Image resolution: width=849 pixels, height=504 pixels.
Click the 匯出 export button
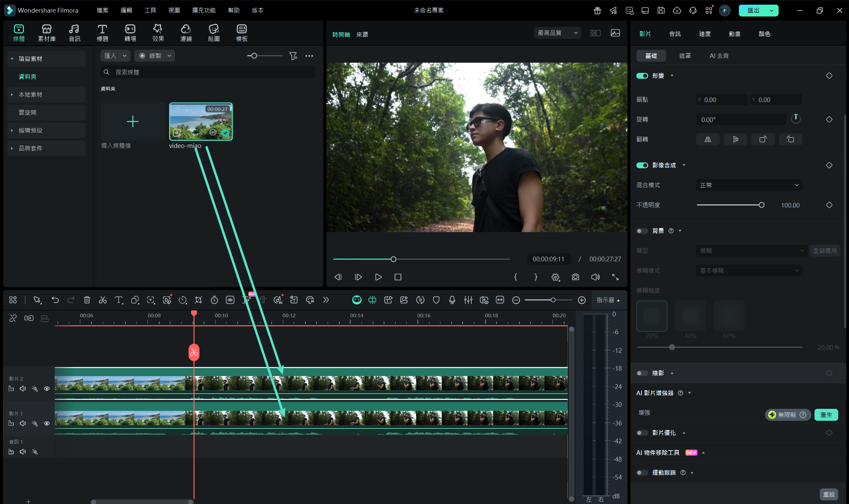pos(753,10)
